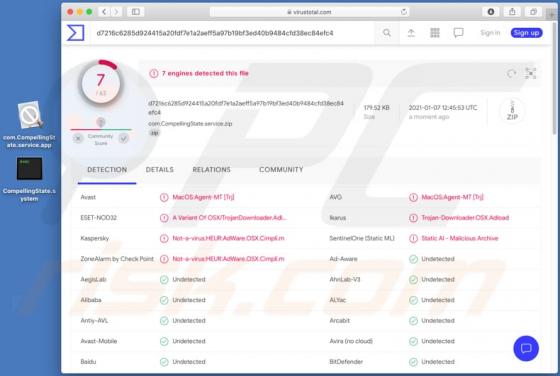This screenshot has height=376, width=560.
Task: Click the ALYac Undetected status
Action: tap(438, 300)
